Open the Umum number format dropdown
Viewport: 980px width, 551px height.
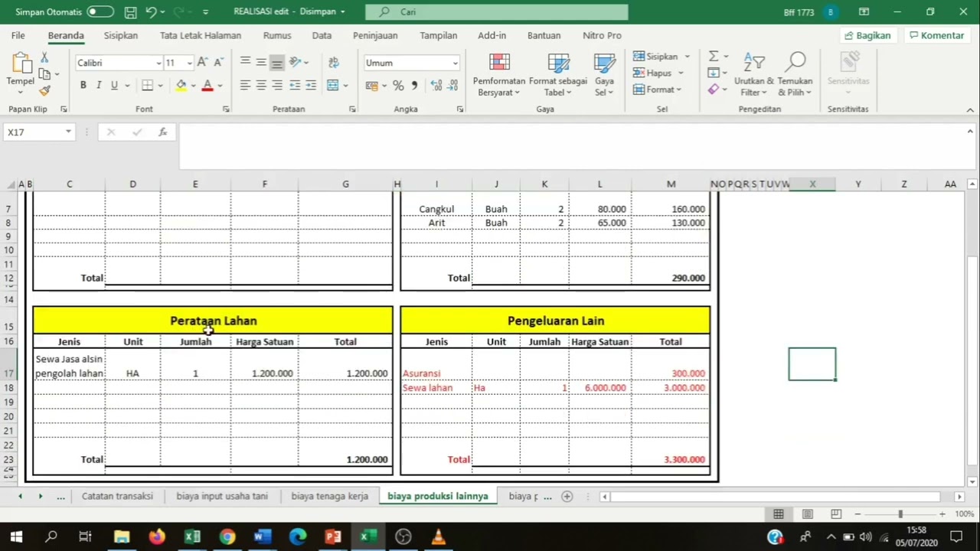455,63
